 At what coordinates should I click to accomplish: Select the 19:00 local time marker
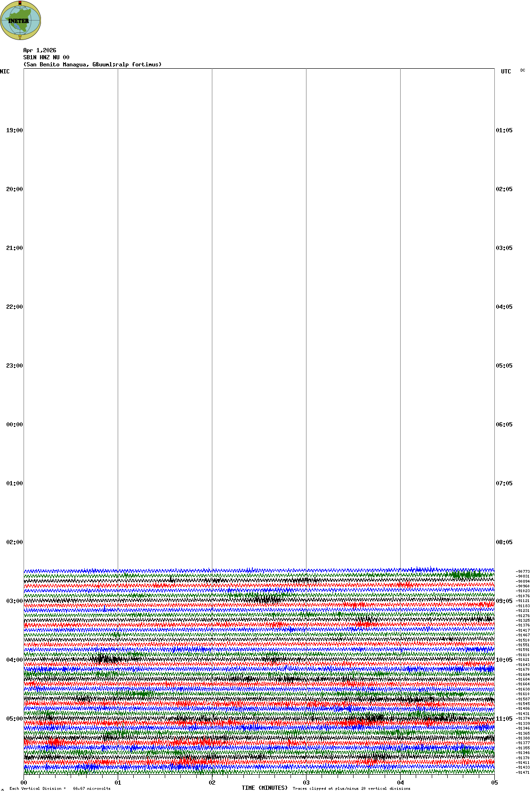click(14, 130)
